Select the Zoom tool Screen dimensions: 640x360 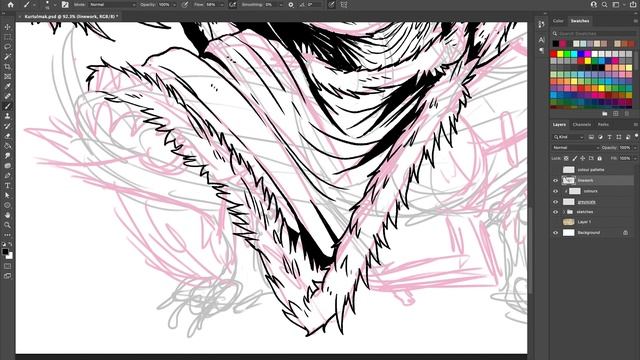click(7, 225)
